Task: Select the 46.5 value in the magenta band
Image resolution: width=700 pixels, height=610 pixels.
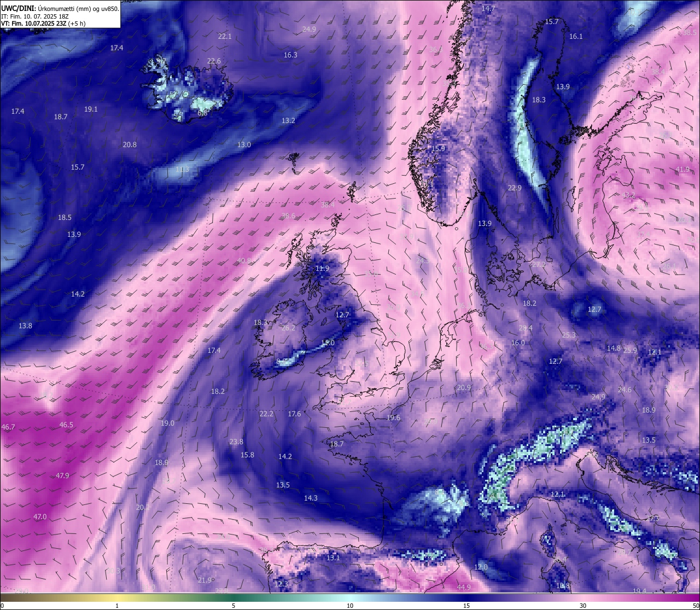Action: [66, 425]
